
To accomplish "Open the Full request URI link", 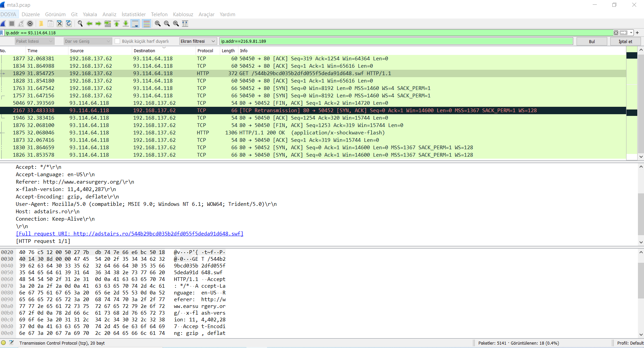I will point(129,234).
